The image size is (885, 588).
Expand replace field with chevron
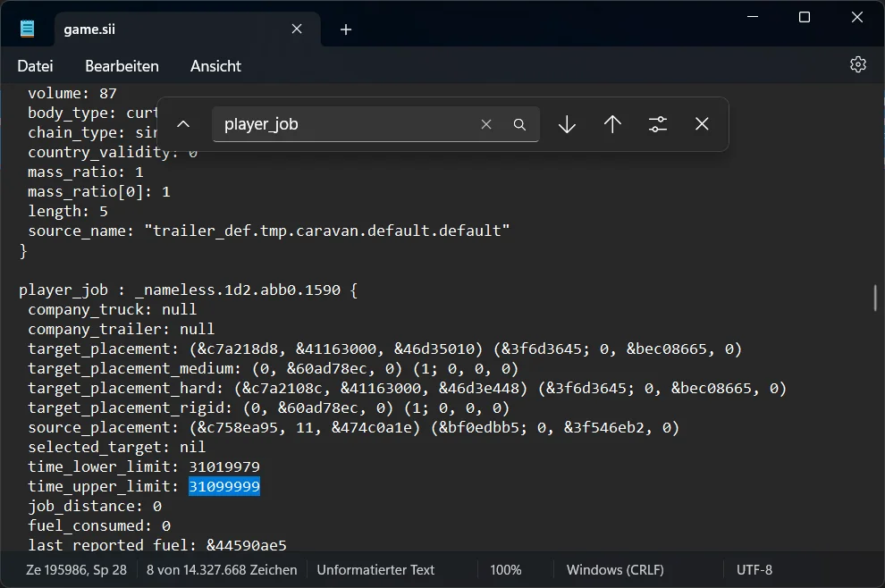point(183,124)
